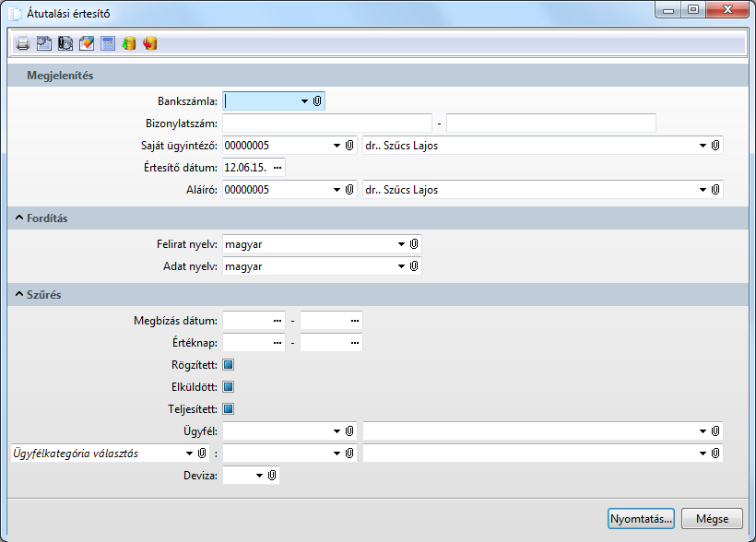Click paperclip beside Aláíró code field
Viewport: 756px width, 542px height.
coord(349,190)
